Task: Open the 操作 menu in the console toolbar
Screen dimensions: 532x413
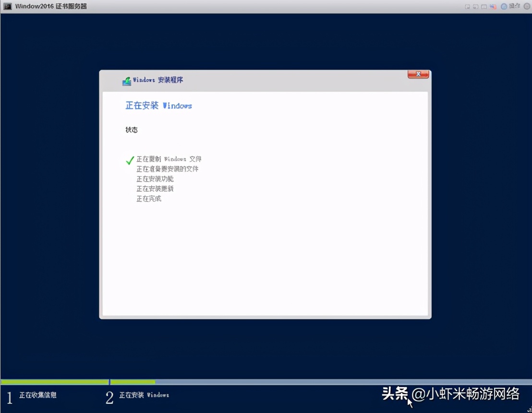Action: [x=514, y=6]
